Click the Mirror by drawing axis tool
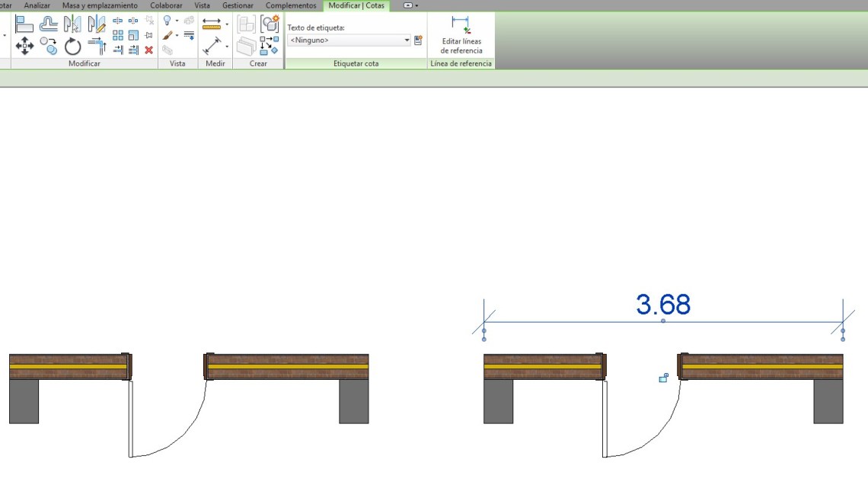The image size is (868, 504). (97, 23)
